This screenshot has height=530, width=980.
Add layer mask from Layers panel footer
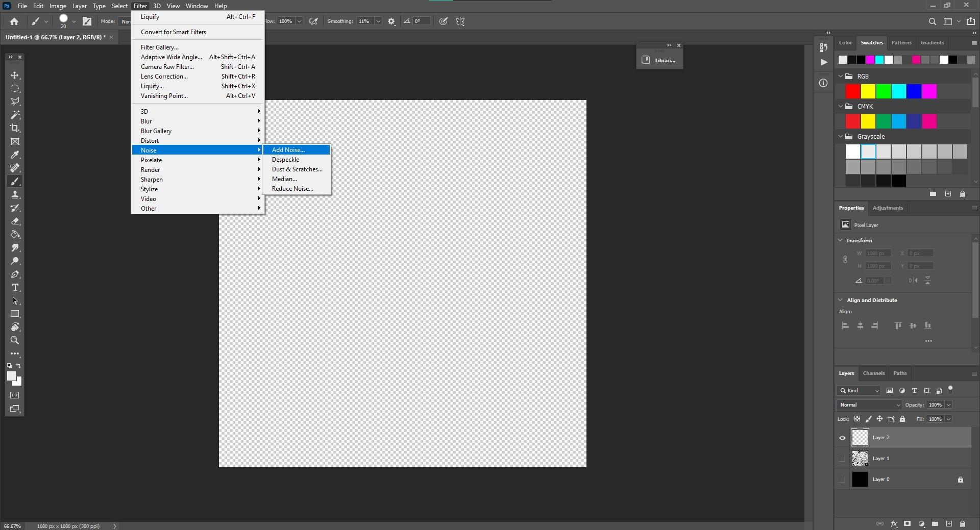[x=907, y=524]
